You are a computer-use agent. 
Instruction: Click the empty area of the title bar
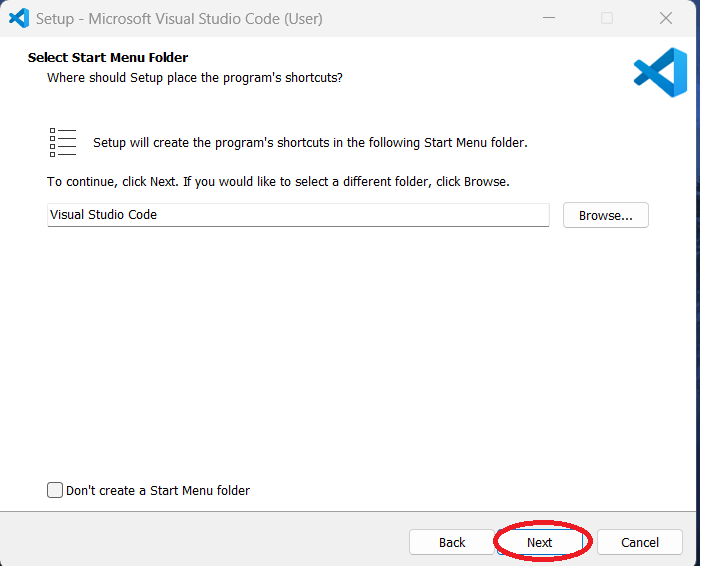[x=430, y=18]
